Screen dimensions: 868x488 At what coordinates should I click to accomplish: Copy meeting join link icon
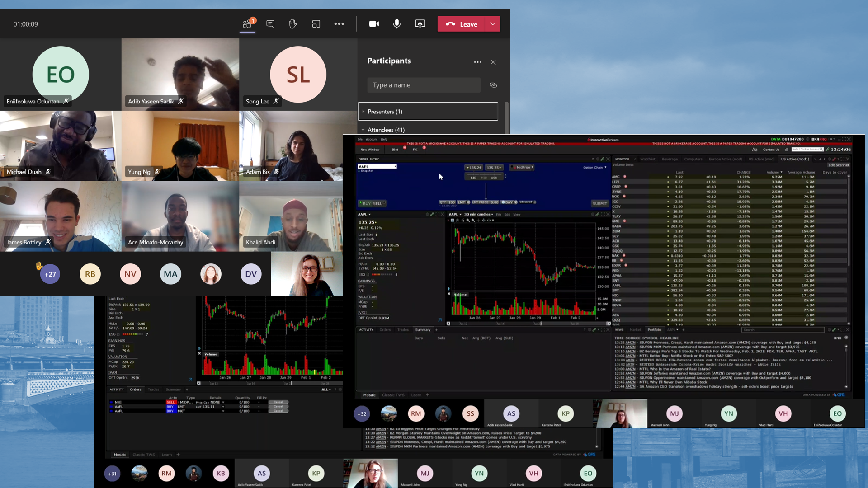point(493,85)
